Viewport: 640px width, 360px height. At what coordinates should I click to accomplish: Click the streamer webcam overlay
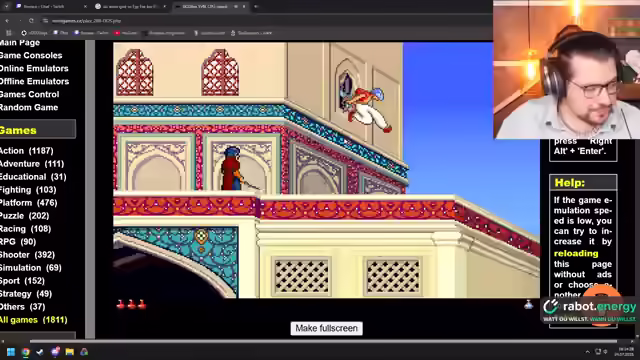tap(567, 69)
